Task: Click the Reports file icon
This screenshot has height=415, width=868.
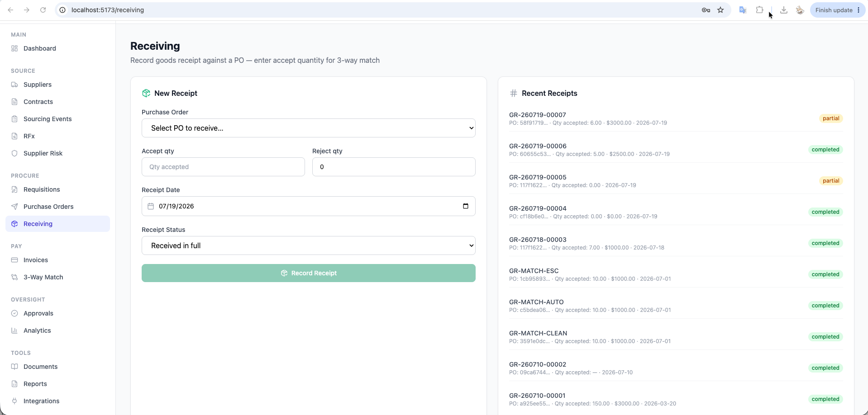Action: tap(14, 384)
